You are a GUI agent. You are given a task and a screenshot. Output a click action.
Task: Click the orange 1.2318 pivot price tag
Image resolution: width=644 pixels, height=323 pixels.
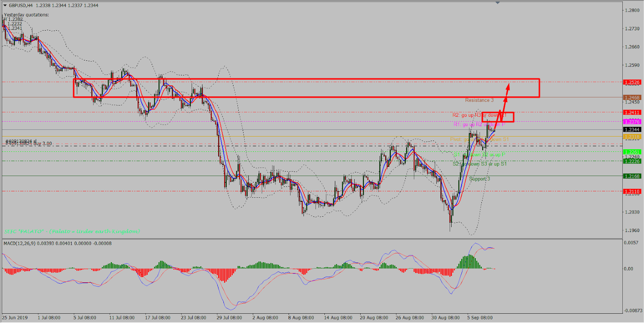click(632, 137)
